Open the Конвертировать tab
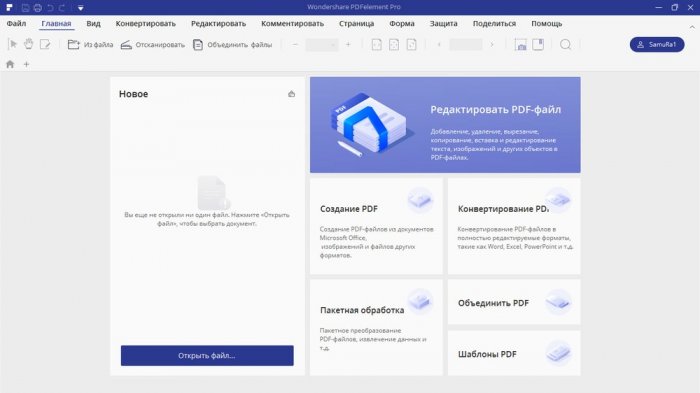 pos(146,24)
